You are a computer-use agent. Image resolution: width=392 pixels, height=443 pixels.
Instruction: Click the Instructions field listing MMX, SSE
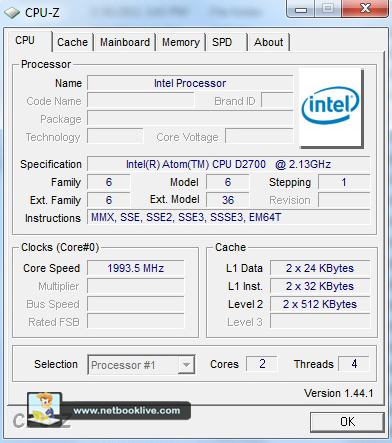[229, 217]
